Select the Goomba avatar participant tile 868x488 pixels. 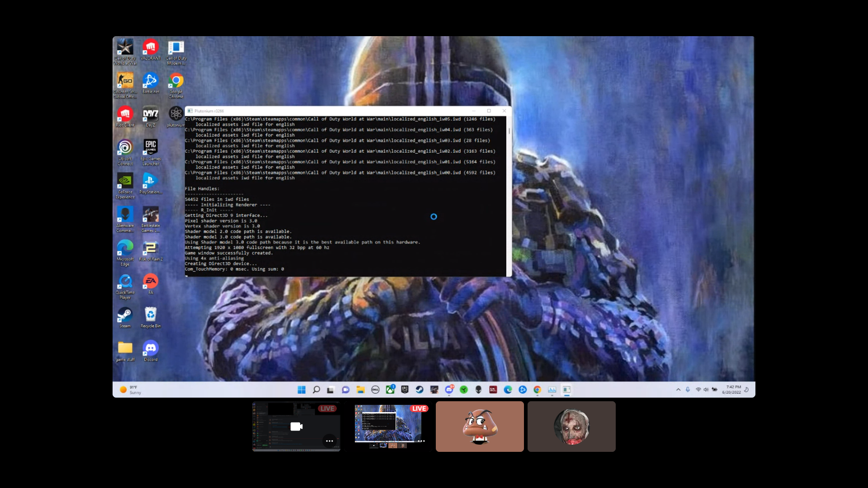[480, 427]
